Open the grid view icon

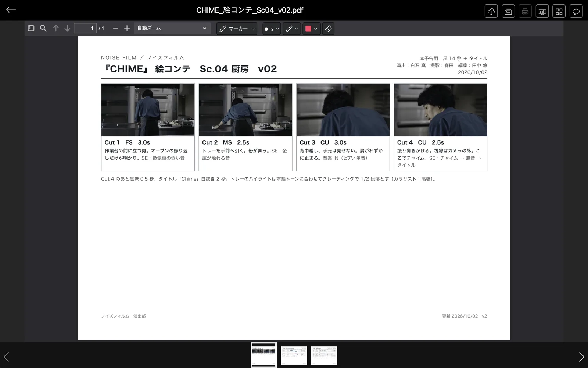559,11
